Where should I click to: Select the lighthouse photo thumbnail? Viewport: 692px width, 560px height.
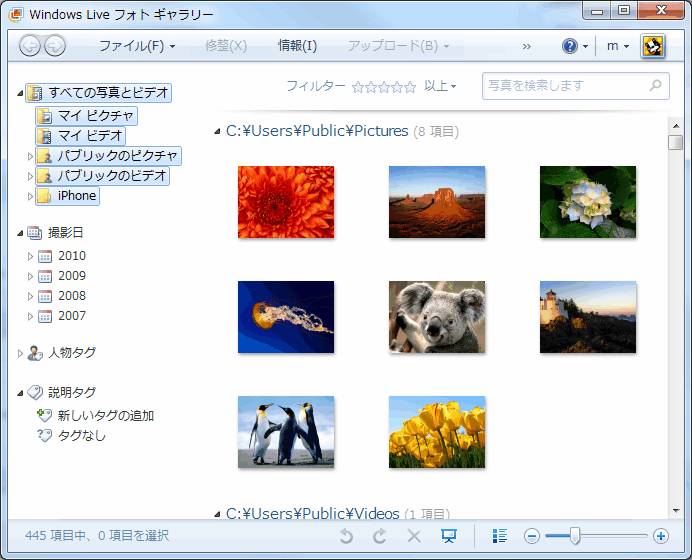click(x=588, y=317)
